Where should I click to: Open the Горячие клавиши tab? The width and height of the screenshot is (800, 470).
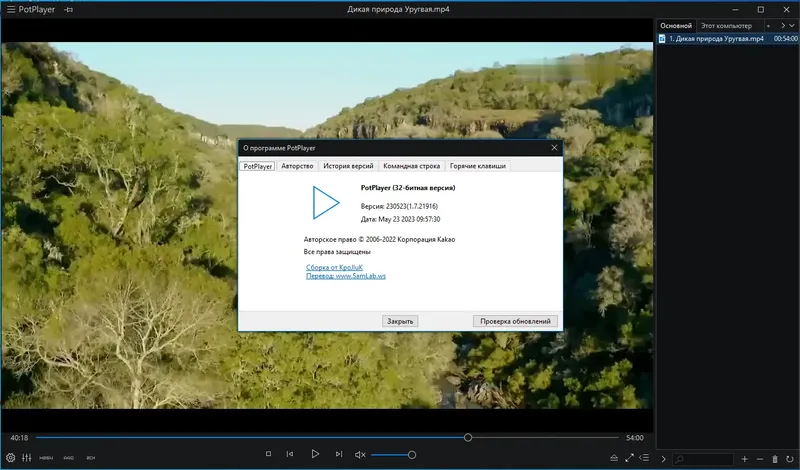(478, 166)
